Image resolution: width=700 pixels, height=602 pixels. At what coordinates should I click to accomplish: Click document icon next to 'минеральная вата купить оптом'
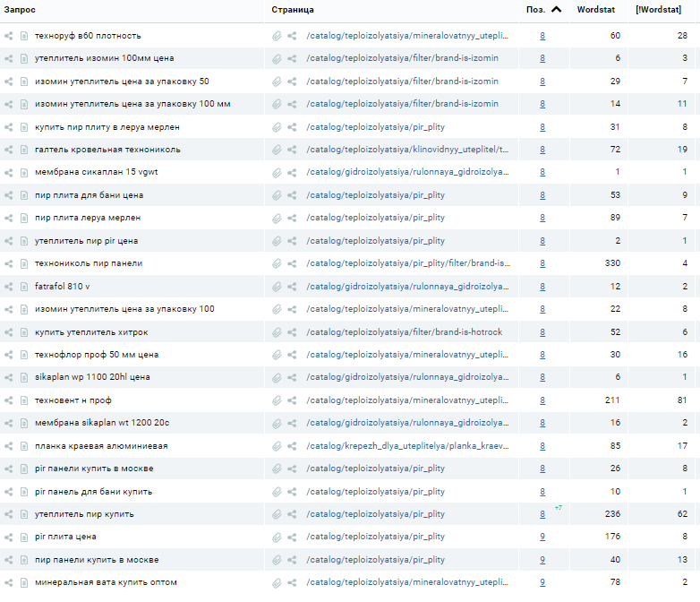coord(24,583)
